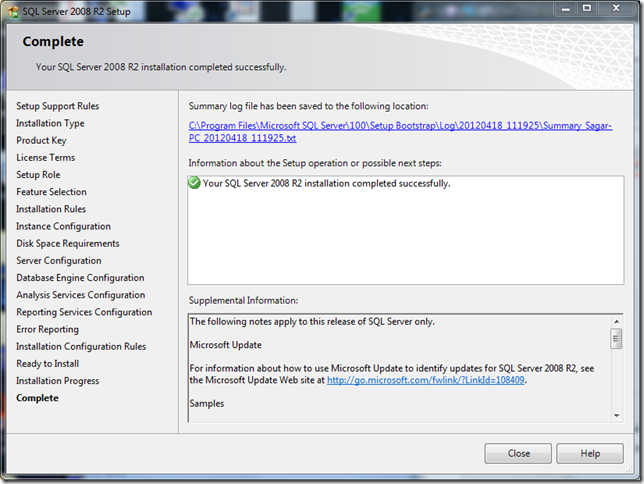
Task: Click the installation completed successfully message in box
Action: click(x=327, y=183)
